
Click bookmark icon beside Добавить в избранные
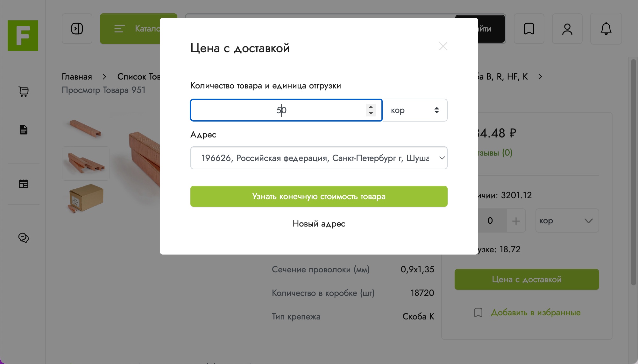point(478,312)
